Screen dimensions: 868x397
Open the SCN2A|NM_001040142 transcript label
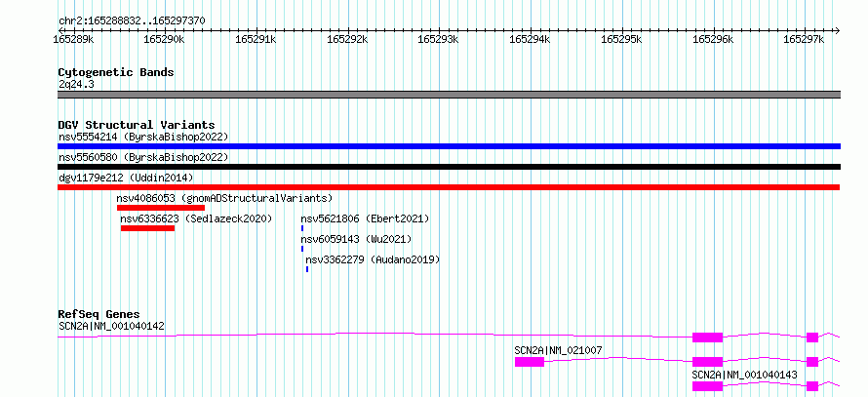click(112, 326)
